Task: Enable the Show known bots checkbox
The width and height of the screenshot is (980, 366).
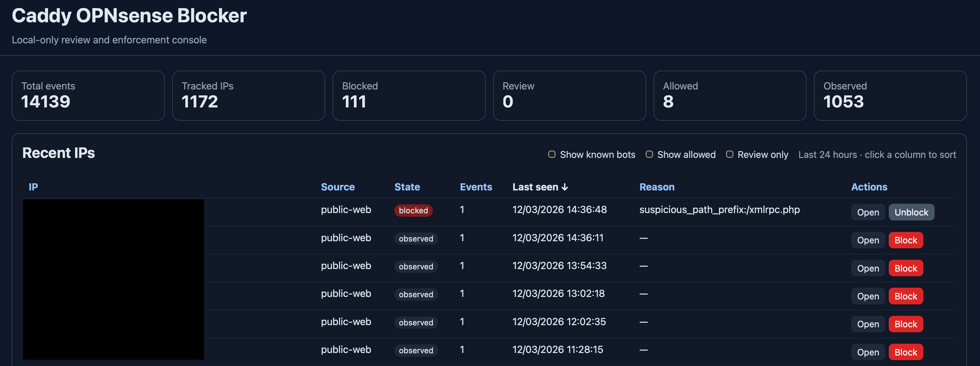Action: (x=552, y=154)
